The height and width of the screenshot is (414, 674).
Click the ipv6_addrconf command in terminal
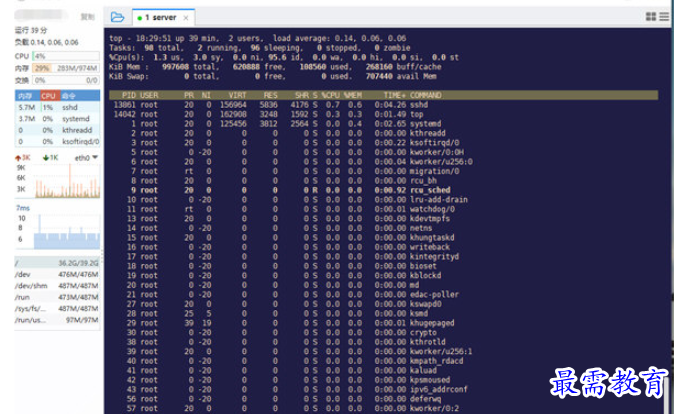coord(438,389)
